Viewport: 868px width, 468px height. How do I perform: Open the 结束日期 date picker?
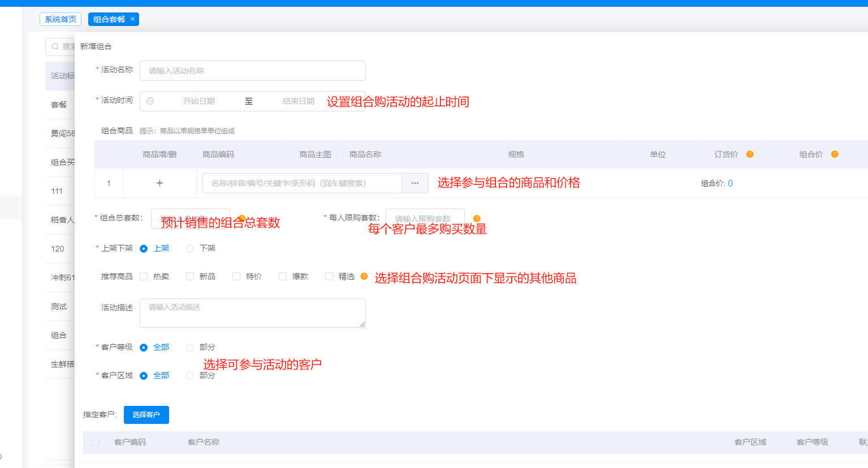(298, 101)
